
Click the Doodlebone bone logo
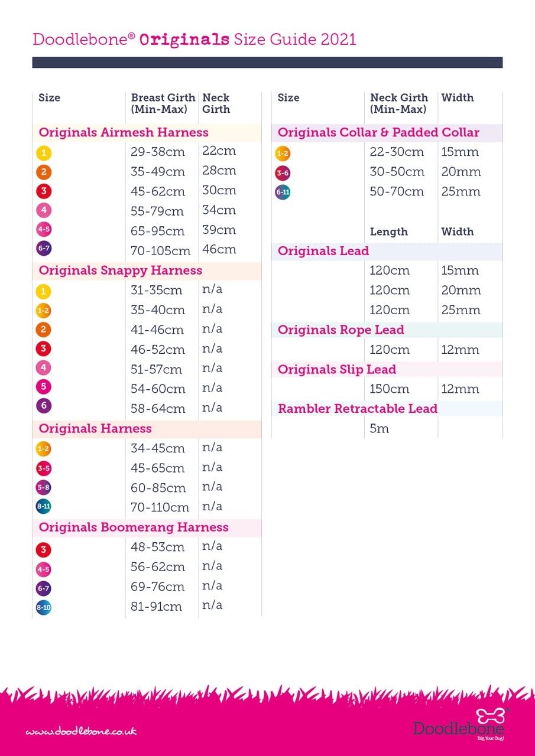pos(492,717)
